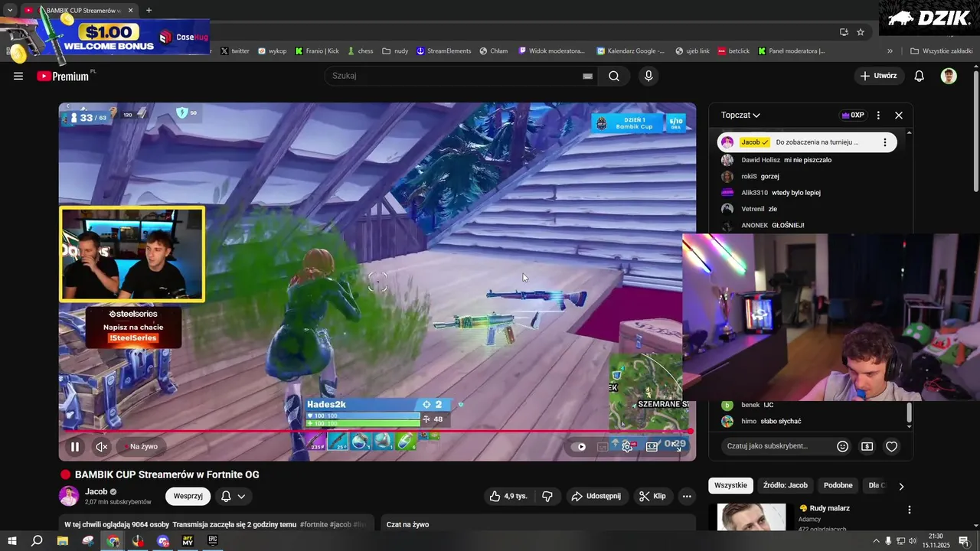Select the Podobne filter chip
Viewport: 980px width, 551px height.
838,485
